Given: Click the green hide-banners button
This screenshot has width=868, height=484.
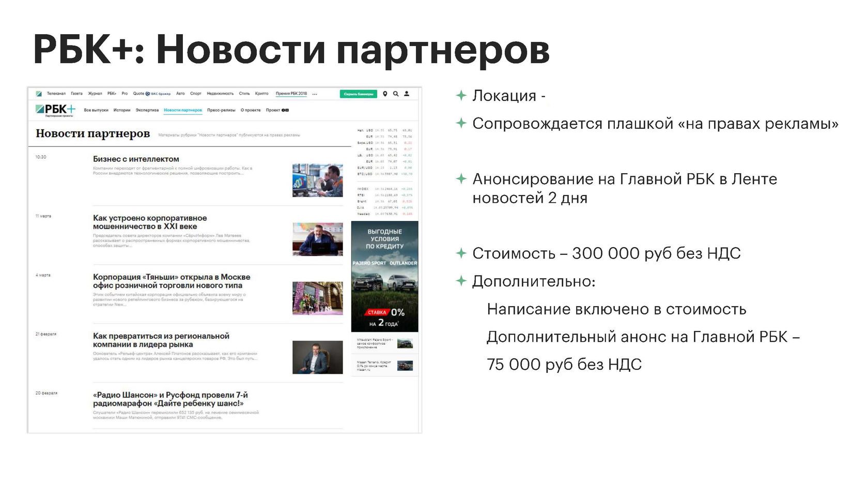Looking at the screenshot, I should [359, 94].
